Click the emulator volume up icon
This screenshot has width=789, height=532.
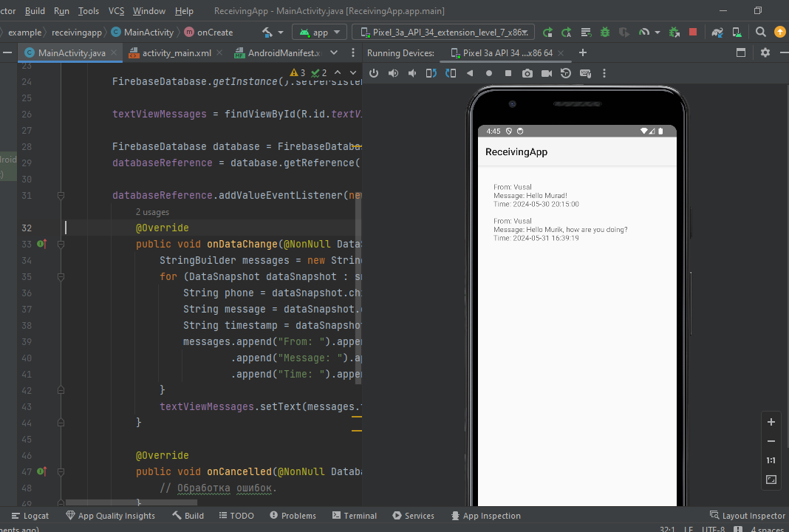click(393, 73)
